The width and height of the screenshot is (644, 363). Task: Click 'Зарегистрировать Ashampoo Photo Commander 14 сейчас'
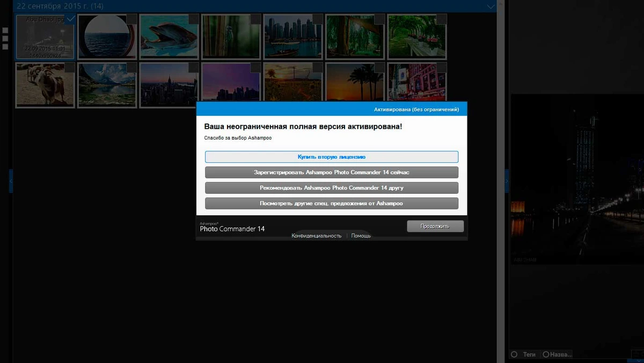coord(332,172)
